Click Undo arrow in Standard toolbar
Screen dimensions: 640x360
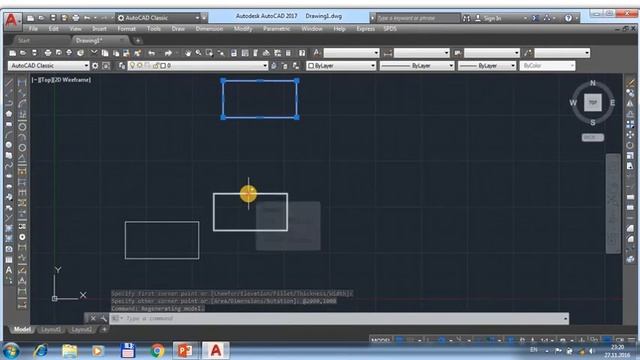152,53
